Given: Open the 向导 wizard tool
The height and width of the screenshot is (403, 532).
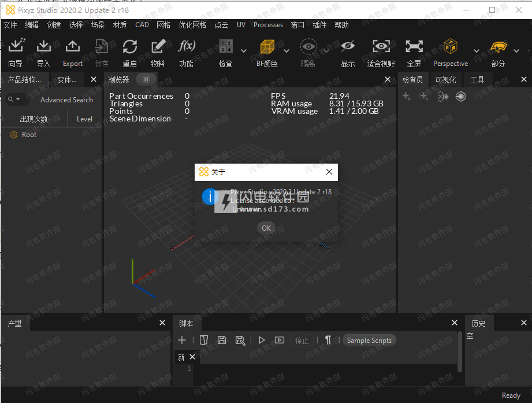Looking at the screenshot, I should pyautogui.click(x=16, y=46).
